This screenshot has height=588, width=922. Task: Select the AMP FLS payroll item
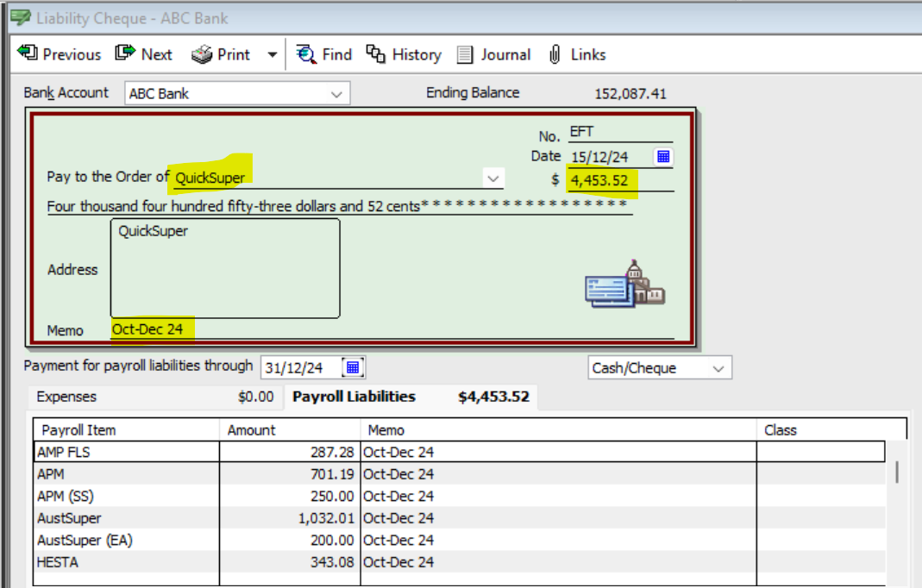(x=127, y=452)
